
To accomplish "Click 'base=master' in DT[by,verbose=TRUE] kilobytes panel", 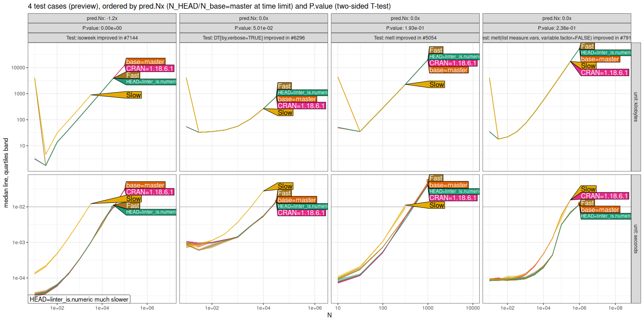I will click(x=297, y=99).
